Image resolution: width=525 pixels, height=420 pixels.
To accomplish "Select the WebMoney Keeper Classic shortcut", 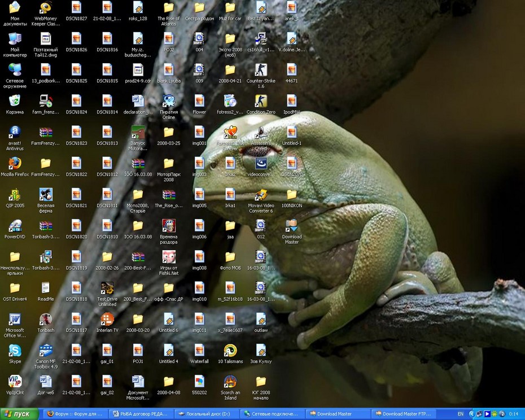I will tap(46, 14).
